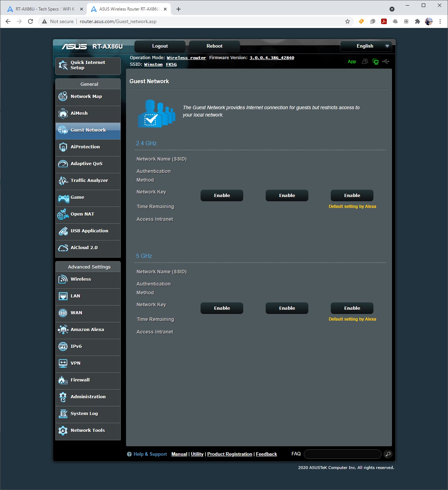This screenshot has width=448, height=490.
Task: Click the guest users status icon
Action: click(x=365, y=62)
